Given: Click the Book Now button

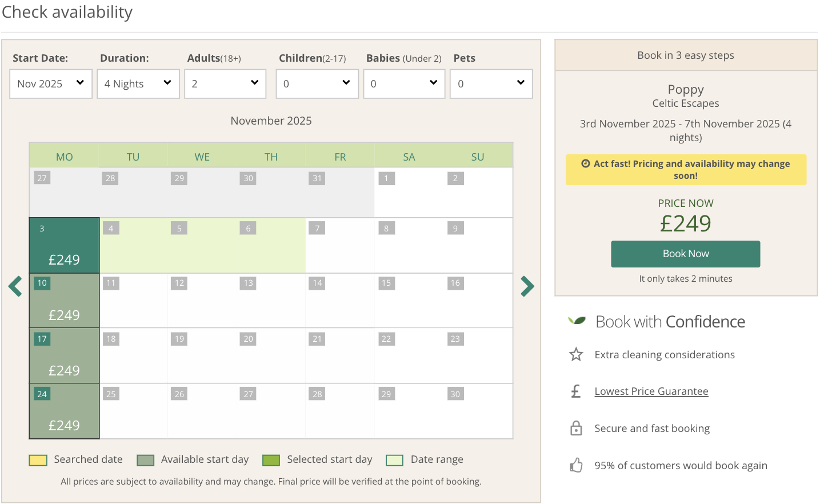Looking at the screenshot, I should coord(686,254).
